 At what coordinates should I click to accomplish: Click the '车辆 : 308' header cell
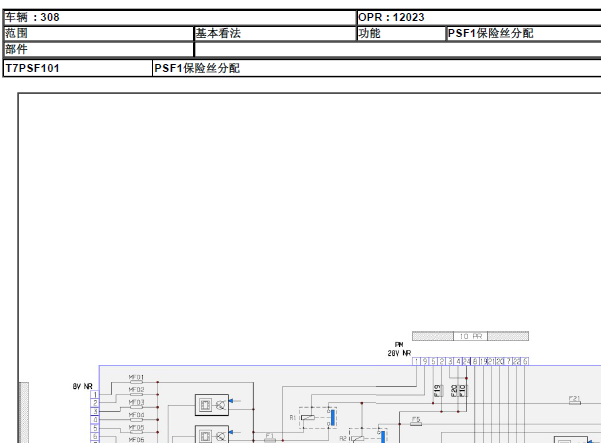tap(179, 17)
